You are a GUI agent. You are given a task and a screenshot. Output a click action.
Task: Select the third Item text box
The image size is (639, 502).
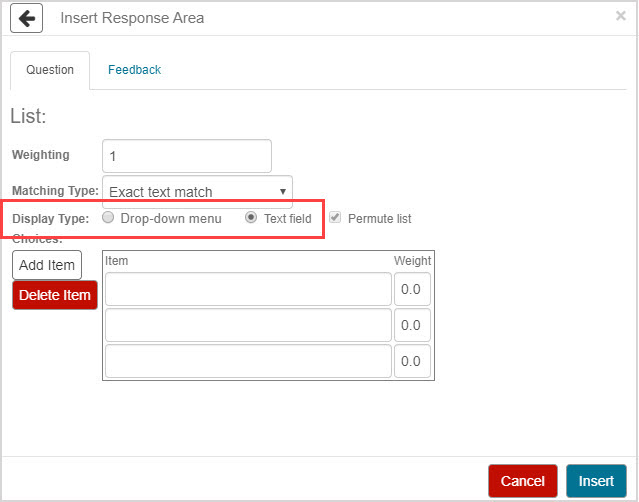tap(248, 361)
